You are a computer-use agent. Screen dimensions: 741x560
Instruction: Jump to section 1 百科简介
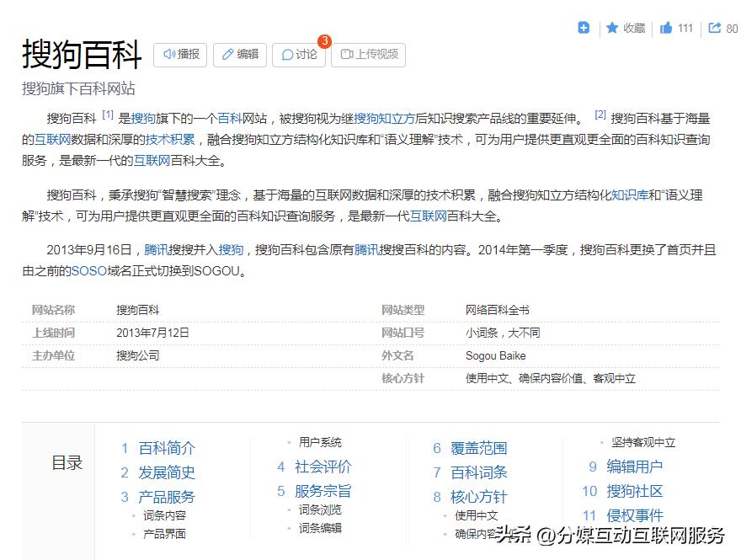click(x=165, y=448)
